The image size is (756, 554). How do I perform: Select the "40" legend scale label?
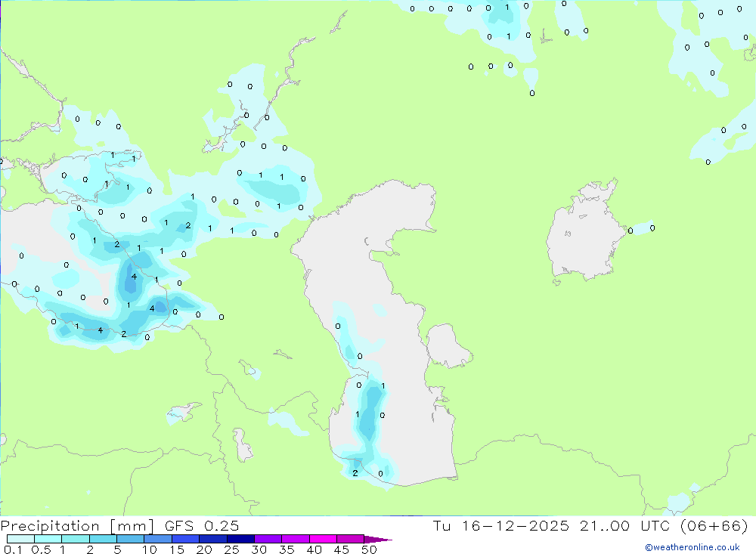point(314,549)
